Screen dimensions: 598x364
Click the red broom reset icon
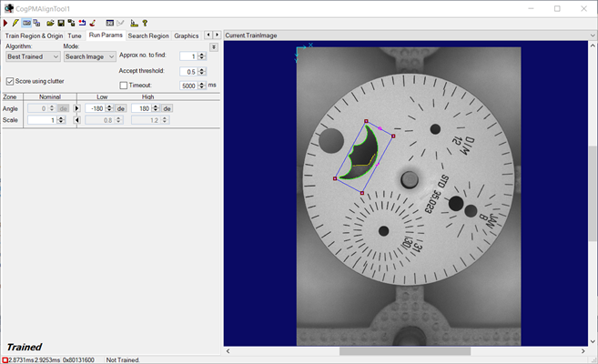click(94, 23)
